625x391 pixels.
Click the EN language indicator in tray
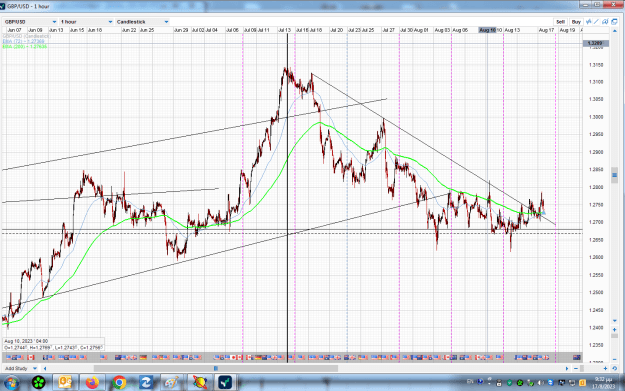click(x=470, y=382)
